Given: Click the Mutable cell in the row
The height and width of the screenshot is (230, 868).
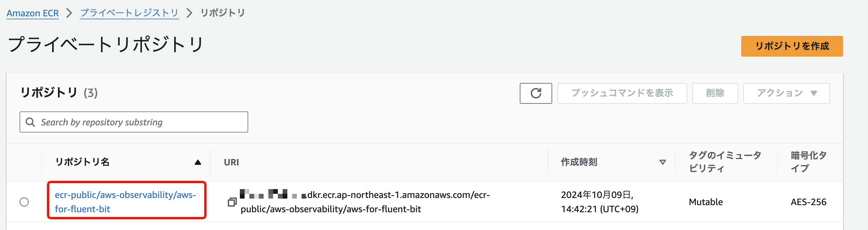Looking at the screenshot, I should click(x=706, y=202).
